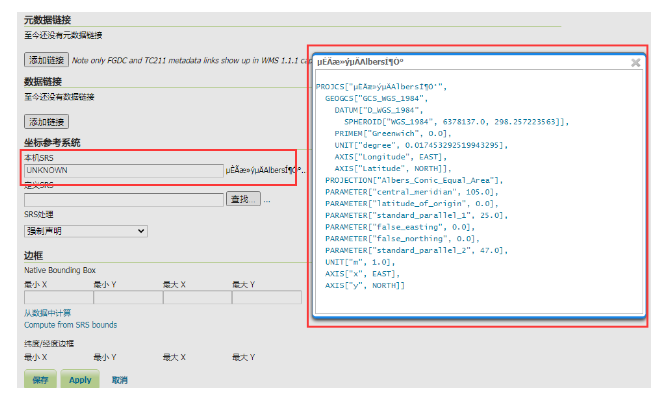Image resolution: width=669 pixels, height=398 pixels.
Task: Click the Apply button
Action: tap(80, 380)
